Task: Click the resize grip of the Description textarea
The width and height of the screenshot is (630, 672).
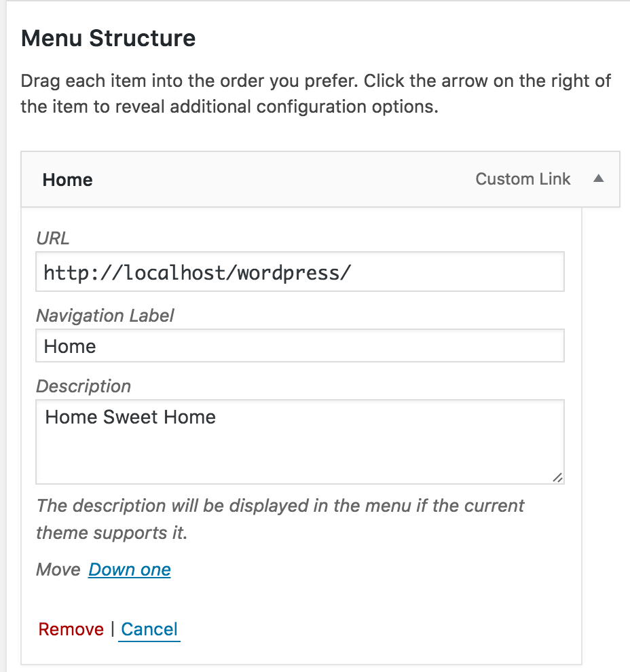Action: [x=557, y=477]
